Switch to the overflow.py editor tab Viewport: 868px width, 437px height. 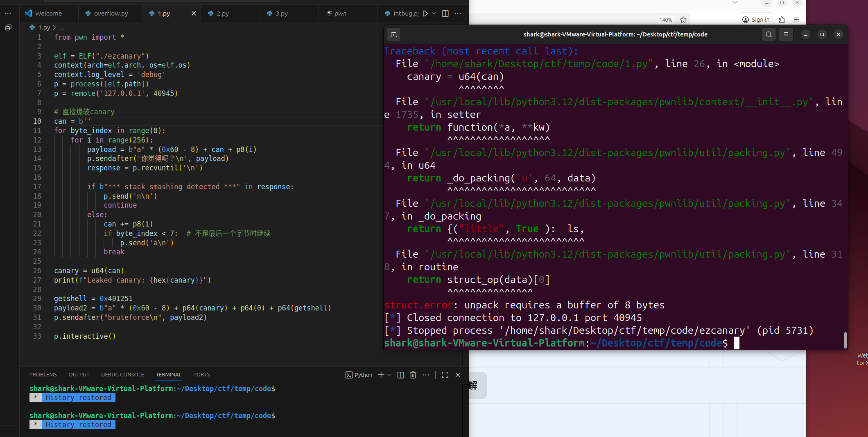pyautogui.click(x=107, y=13)
